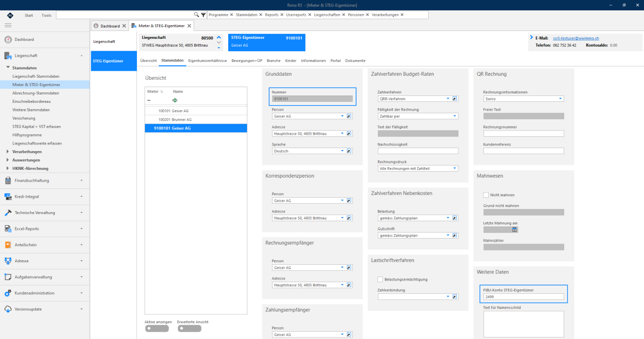The image size is (644, 339).
Task: Open Person link icon in Grunddaten
Action: (349, 116)
